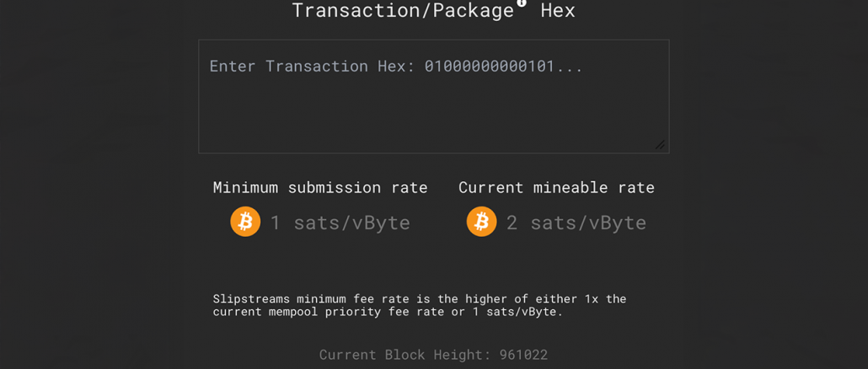Viewport: 868px width, 369px height.
Task: Select the '1 sats/vByte' rate value
Action: pos(340,222)
